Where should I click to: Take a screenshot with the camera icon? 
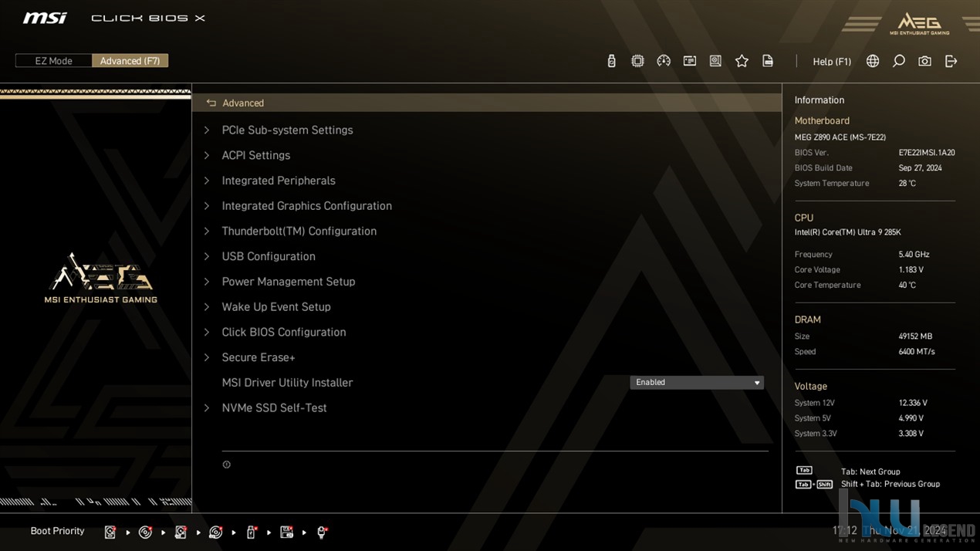[924, 61]
